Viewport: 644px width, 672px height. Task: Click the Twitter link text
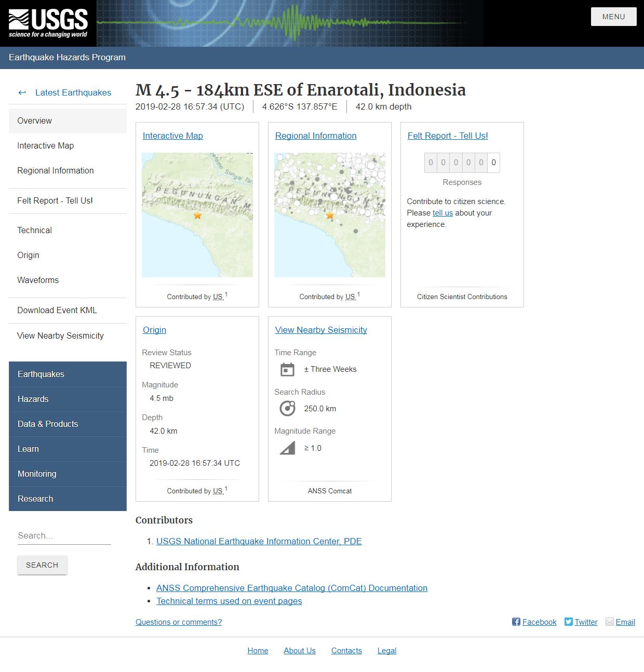coord(586,622)
